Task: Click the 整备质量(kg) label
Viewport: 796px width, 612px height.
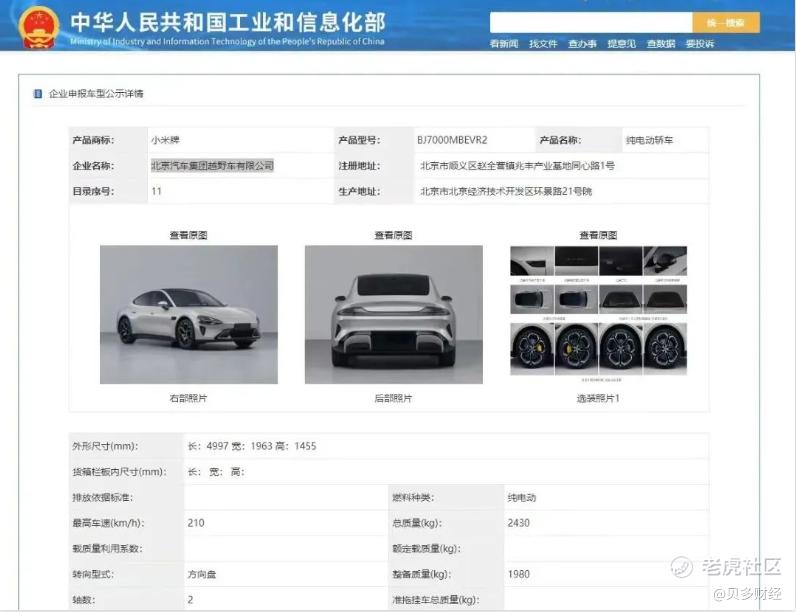Action: [422, 574]
